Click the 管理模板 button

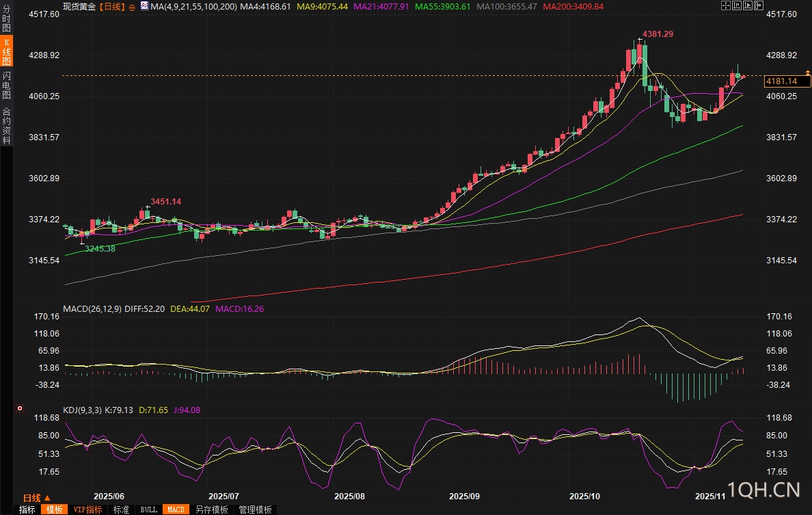(255, 510)
